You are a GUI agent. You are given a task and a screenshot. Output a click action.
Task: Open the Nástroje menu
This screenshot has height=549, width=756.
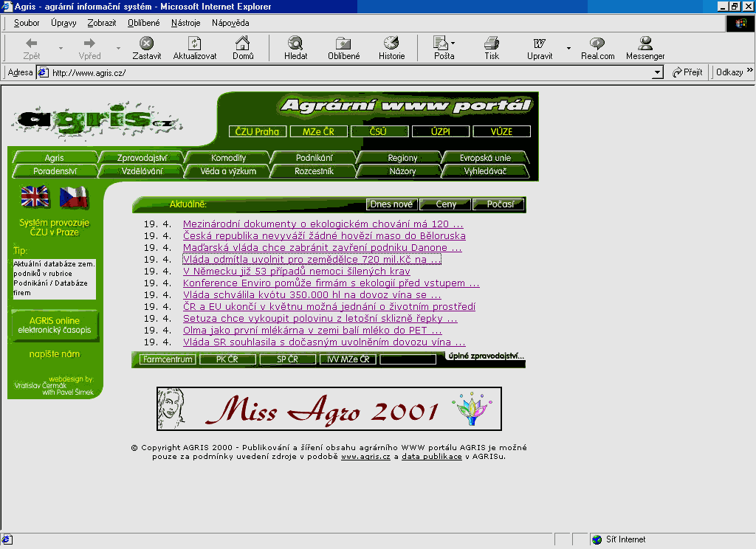(x=185, y=23)
